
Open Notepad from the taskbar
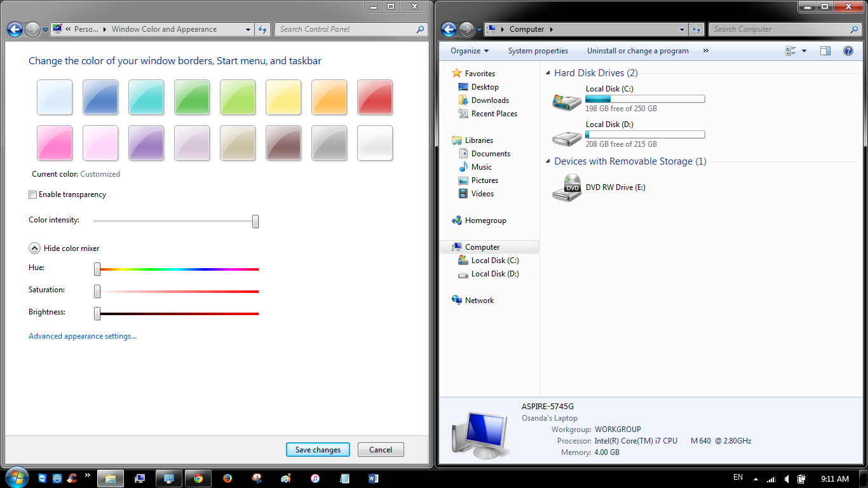pyautogui.click(x=344, y=478)
